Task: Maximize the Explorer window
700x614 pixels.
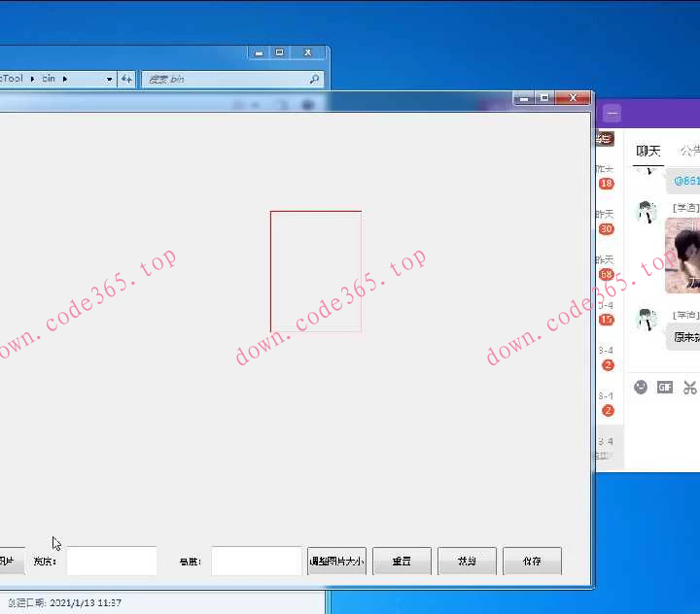Action: 280,52
